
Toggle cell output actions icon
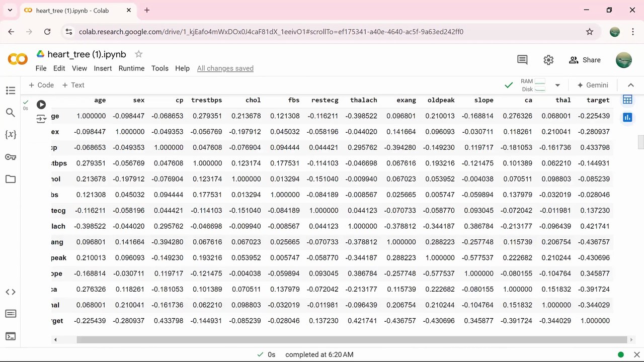click(x=41, y=119)
